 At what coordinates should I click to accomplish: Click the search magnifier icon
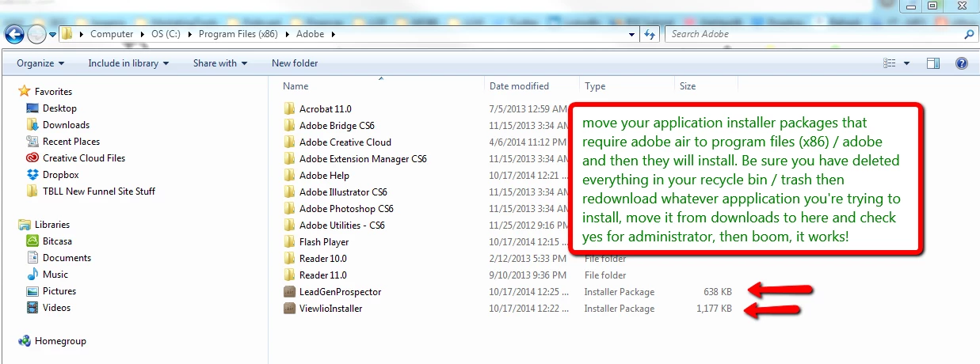(969, 34)
